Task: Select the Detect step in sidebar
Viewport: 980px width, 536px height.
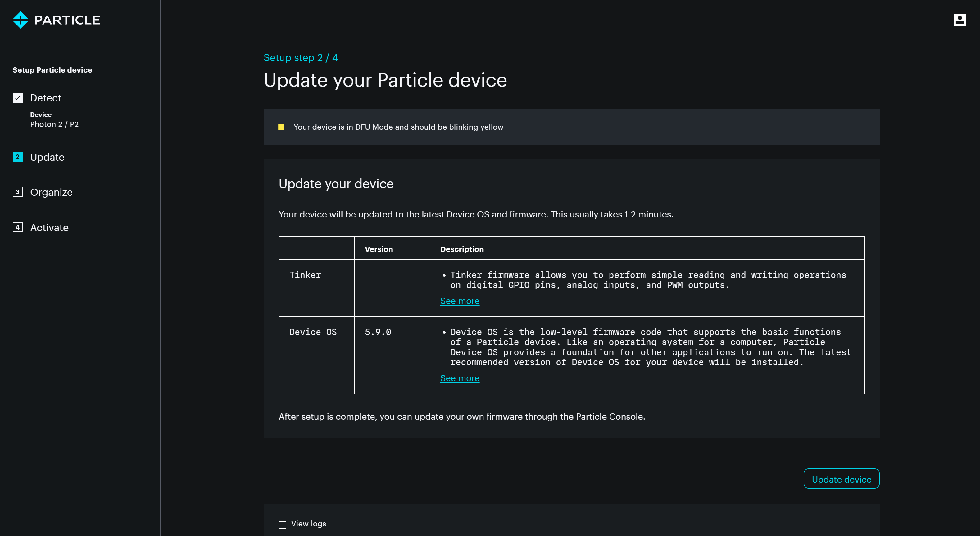Action: 46,98
